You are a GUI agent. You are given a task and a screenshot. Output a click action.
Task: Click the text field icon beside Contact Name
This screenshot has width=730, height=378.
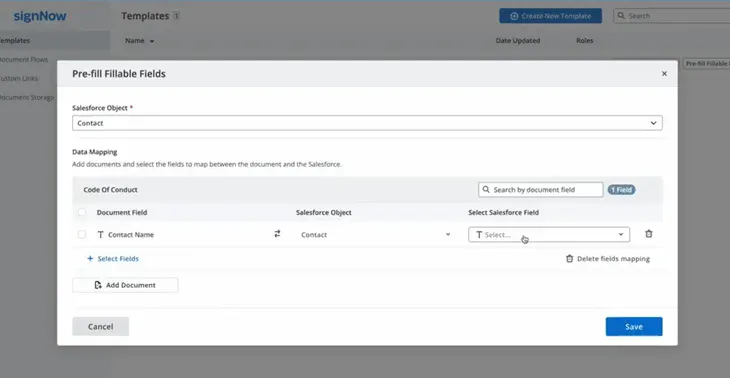click(101, 235)
